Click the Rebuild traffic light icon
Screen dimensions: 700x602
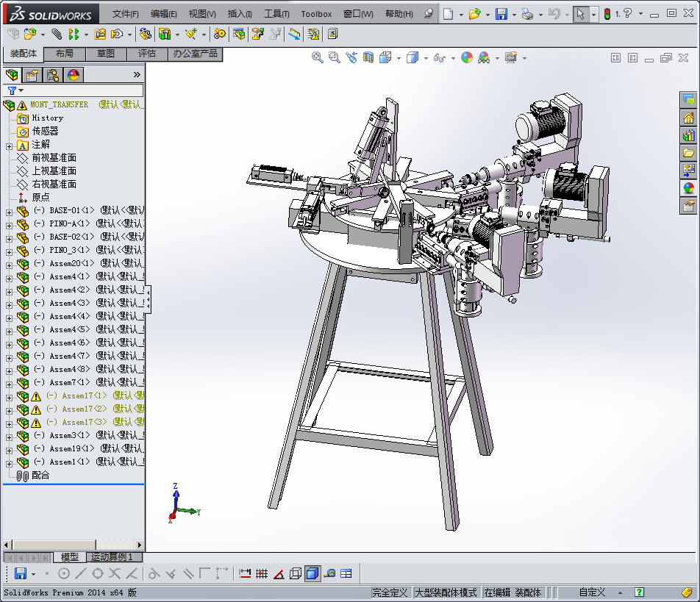pyautogui.click(x=607, y=14)
